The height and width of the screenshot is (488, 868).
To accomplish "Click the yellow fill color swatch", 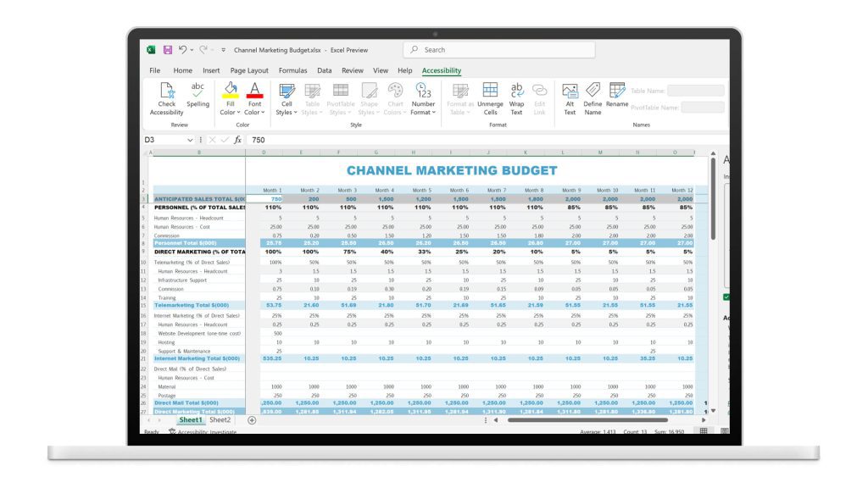I will [x=230, y=94].
